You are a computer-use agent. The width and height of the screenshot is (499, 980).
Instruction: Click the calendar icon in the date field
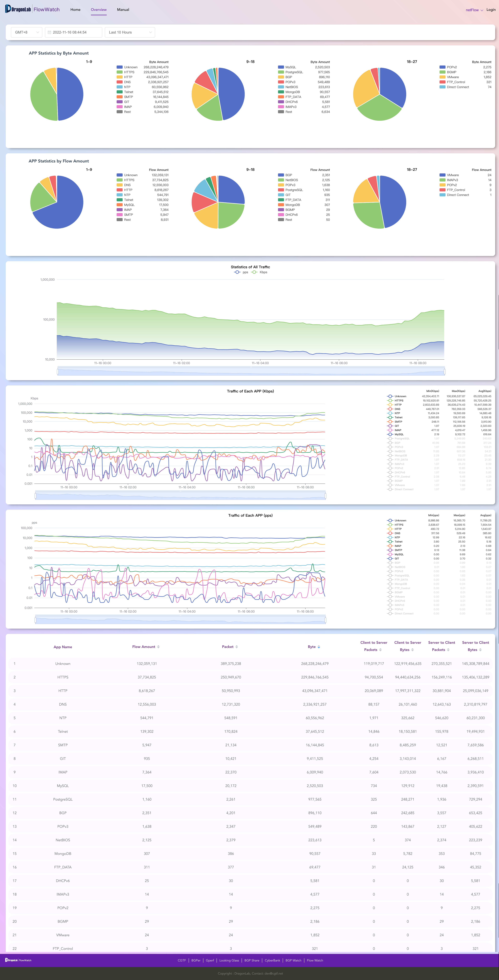(49, 32)
